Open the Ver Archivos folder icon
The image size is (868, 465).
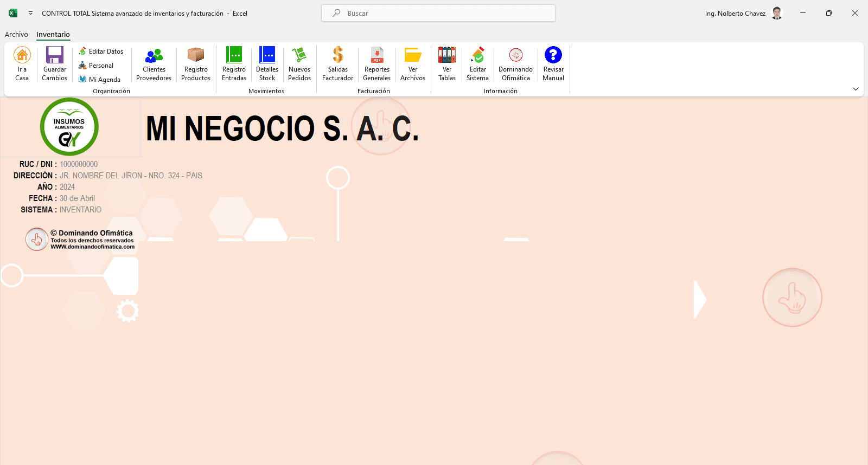coord(413,55)
